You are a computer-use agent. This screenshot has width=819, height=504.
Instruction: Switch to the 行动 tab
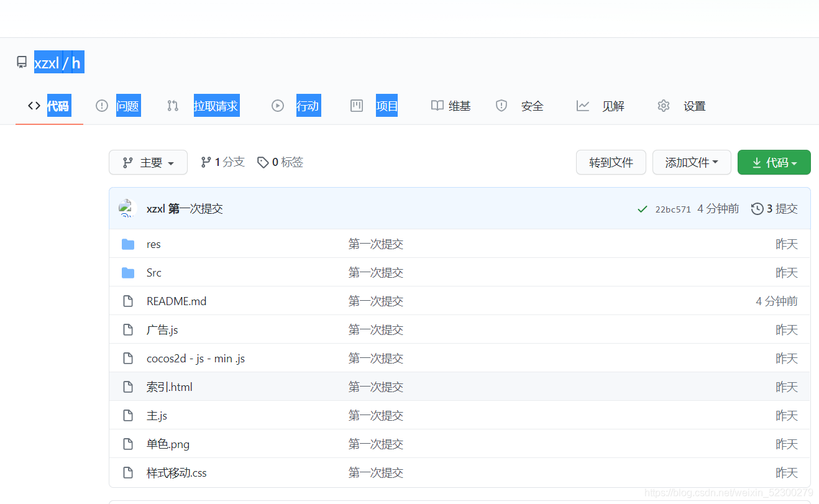pyautogui.click(x=295, y=106)
